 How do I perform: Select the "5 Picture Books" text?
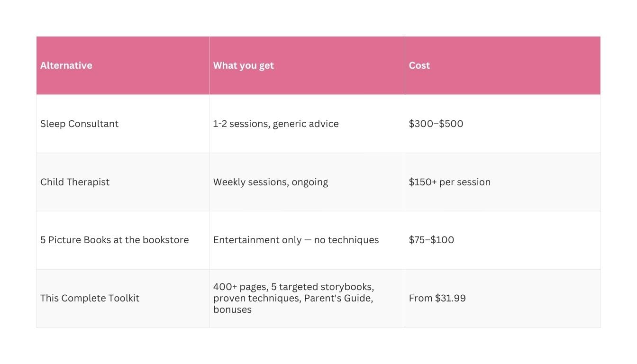(75, 240)
